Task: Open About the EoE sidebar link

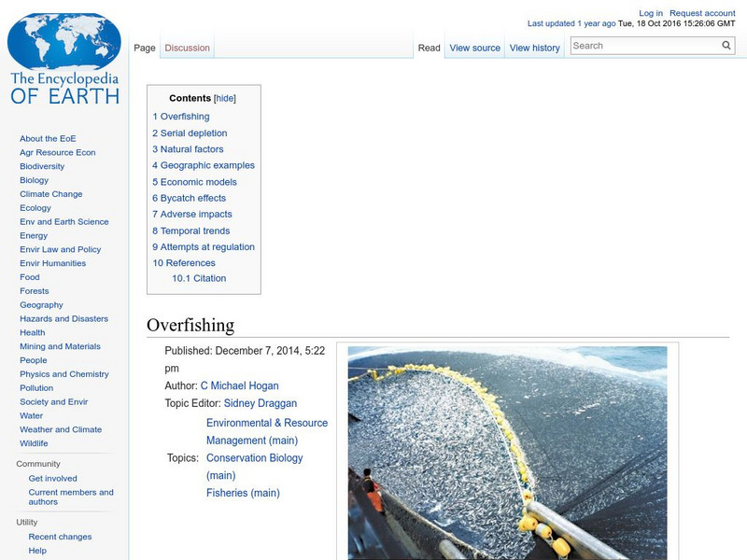Action: pos(48,138)
